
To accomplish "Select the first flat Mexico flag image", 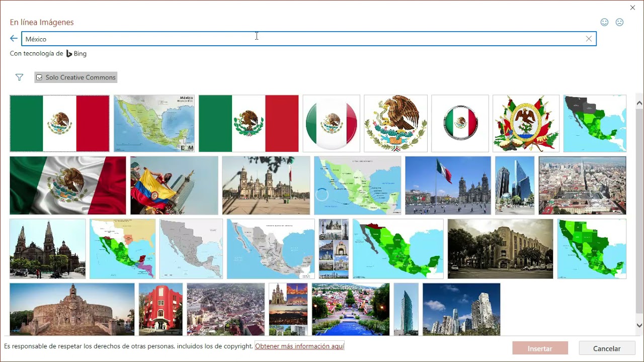I will [59, 123].
